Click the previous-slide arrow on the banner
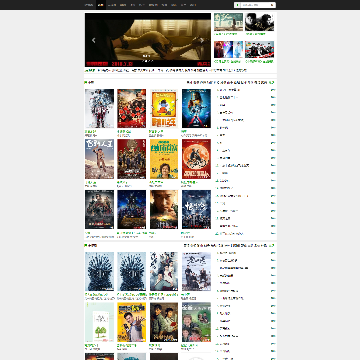This screenshot has width=360, height=360. pyautogui.click(x=94, y=40)
